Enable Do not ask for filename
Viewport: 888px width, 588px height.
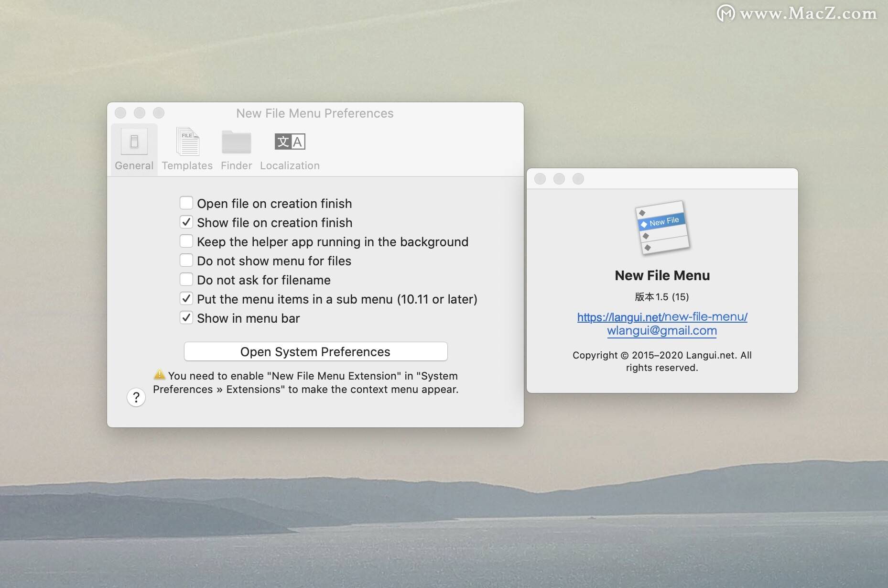(x=186, y=279)
